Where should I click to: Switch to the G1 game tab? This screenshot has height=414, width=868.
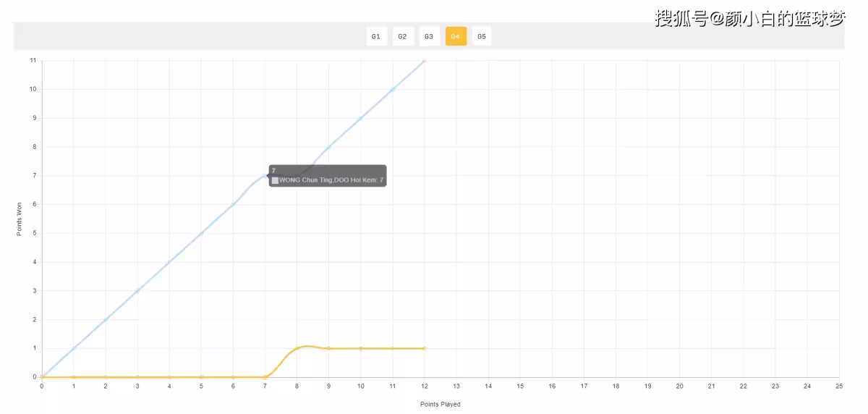(x=376, y=36)
